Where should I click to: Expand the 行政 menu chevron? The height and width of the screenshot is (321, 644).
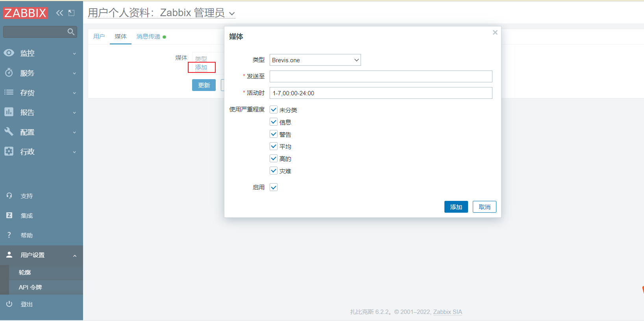pos(74,152)
